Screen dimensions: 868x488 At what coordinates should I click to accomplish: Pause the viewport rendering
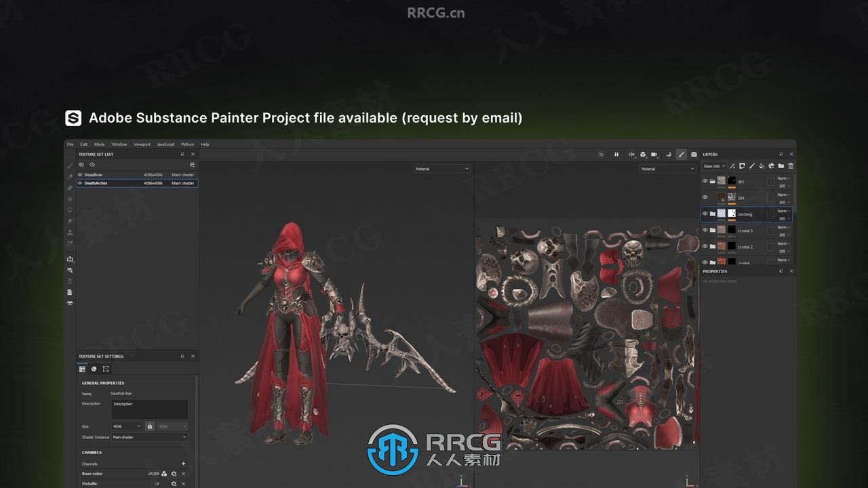(x=616, y=155)
